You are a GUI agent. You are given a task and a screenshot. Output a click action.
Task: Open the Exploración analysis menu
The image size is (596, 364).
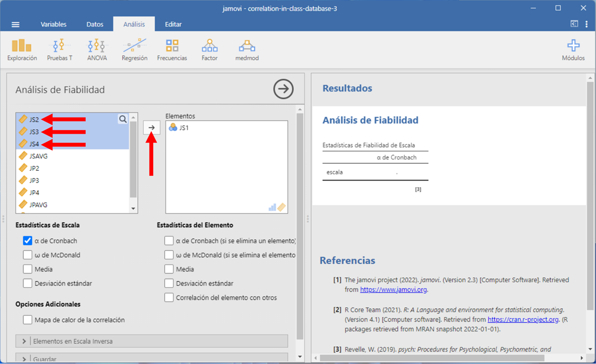click(22, 50)
